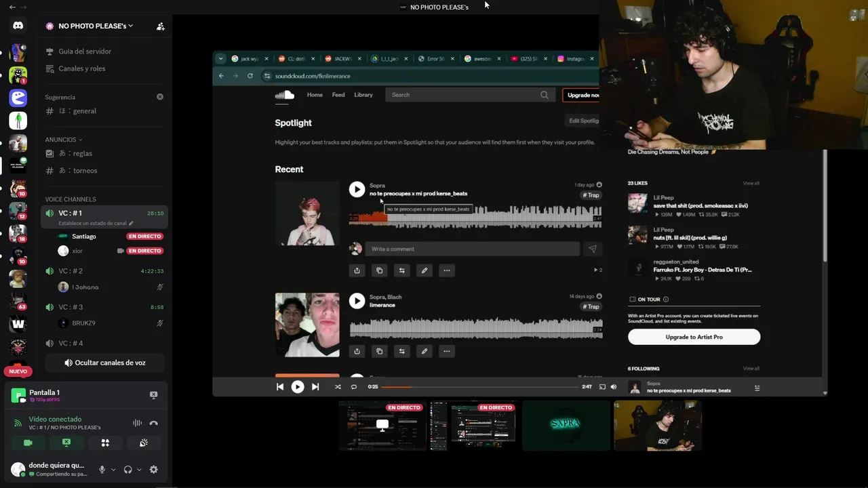Viewport: 868px width, 488px height.
Task: Open Discord activities launcher
Action: [105, 443]
